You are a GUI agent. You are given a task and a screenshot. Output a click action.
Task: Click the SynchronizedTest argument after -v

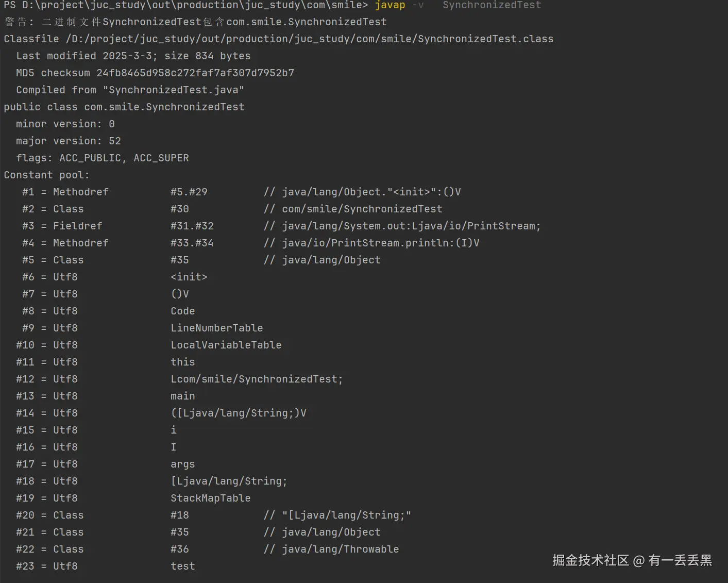[492, 5]
